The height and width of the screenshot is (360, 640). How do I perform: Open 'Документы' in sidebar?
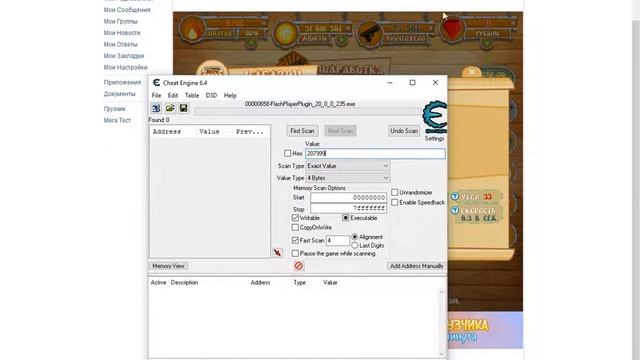119,94
